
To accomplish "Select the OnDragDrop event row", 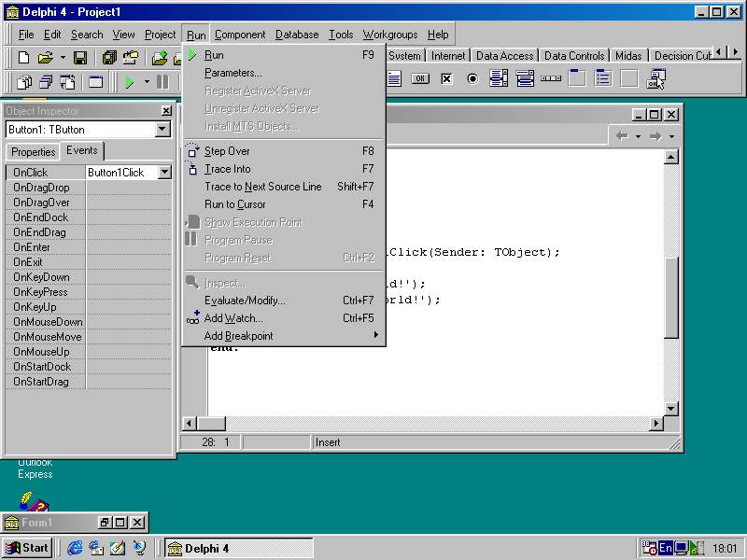I will pos(89,188).
